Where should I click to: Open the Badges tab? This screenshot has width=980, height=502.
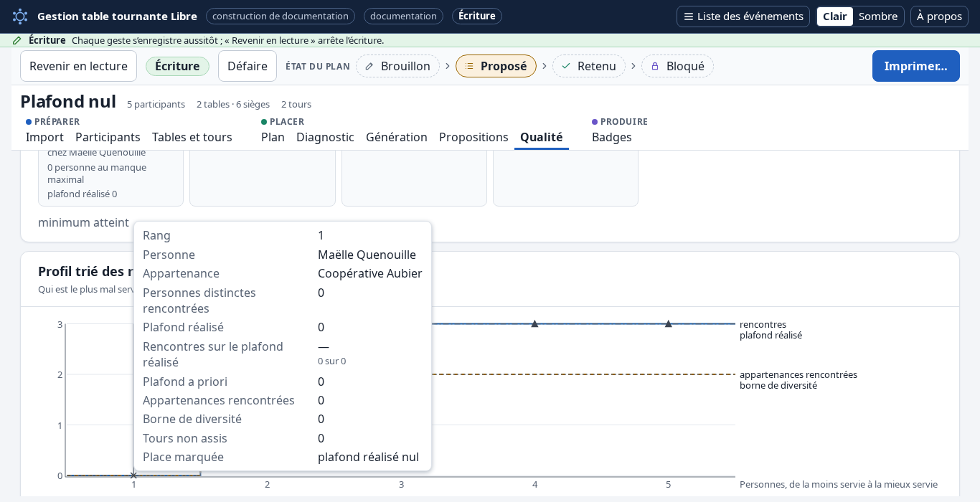pyautogui.click(x=612, y=137)
